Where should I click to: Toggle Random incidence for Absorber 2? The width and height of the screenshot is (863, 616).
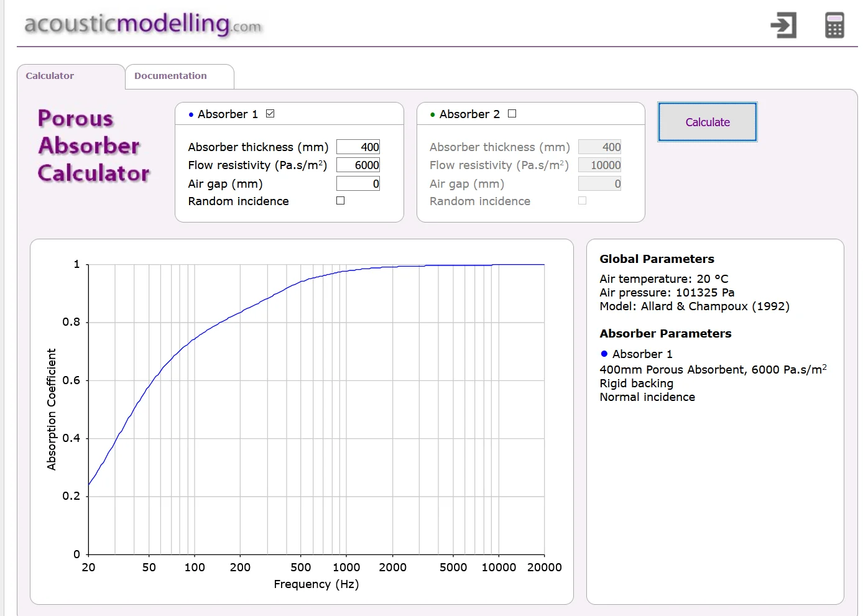tap(583, 201)
